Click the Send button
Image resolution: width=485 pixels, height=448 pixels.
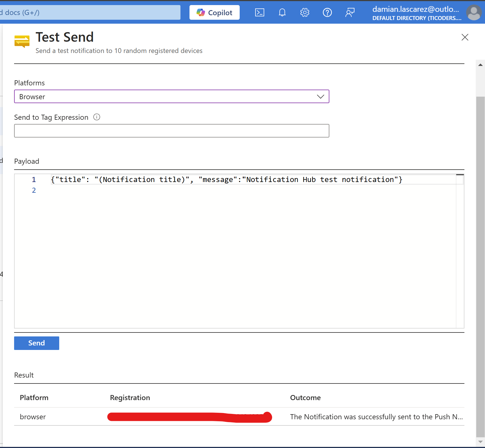[37, 343]
